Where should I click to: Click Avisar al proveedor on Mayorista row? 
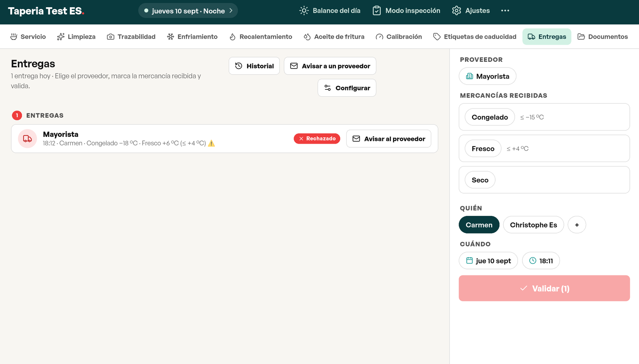pyautogui.click(x=389, y=139)
